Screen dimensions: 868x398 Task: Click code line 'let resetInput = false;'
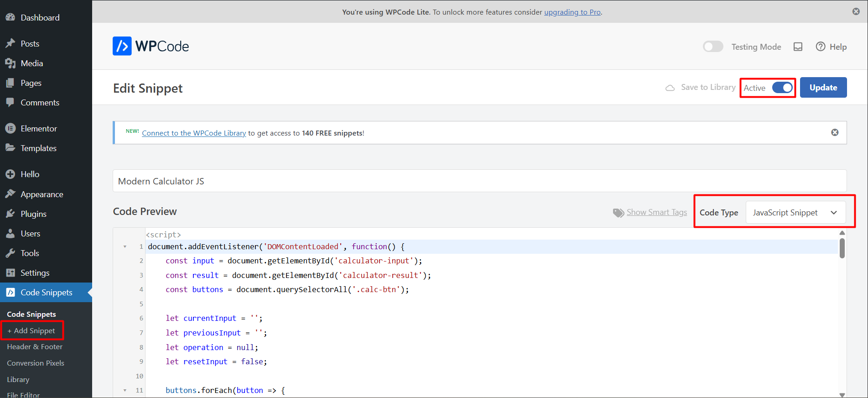216,361
